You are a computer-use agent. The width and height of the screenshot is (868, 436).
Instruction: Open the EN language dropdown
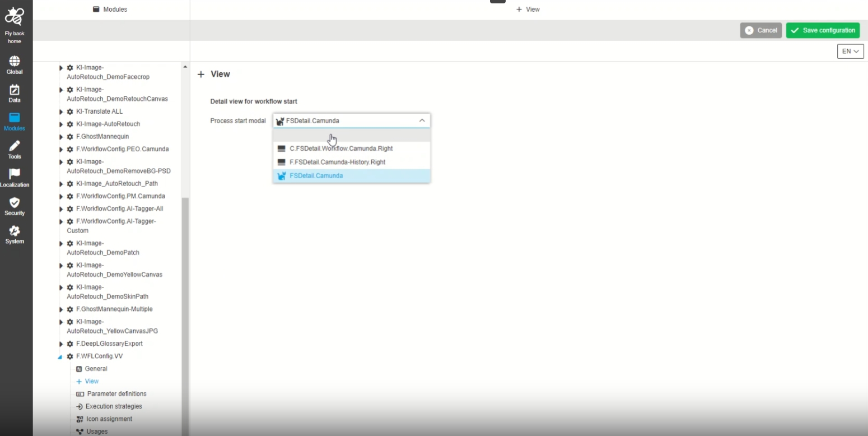pyautogui.click(x=850, y=51)
